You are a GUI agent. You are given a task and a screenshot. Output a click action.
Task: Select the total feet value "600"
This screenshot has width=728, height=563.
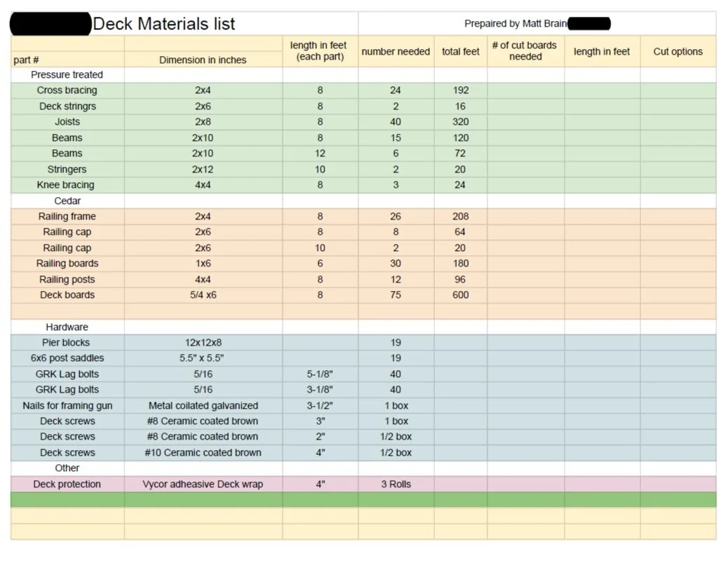pyautogui.click(x=461, y=295)
